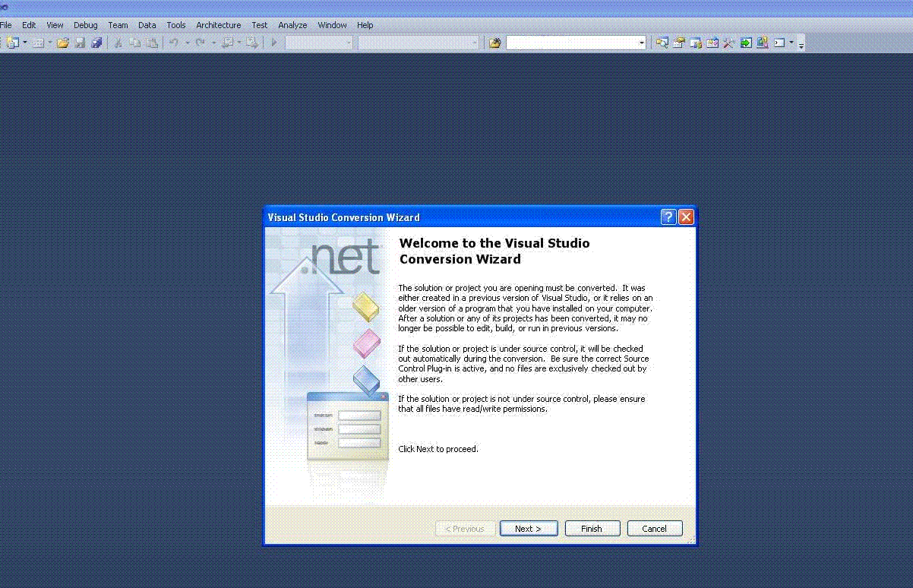Click Finish in the Conversion Wizard
Viewport: 913px width, 588px height.
592,529
